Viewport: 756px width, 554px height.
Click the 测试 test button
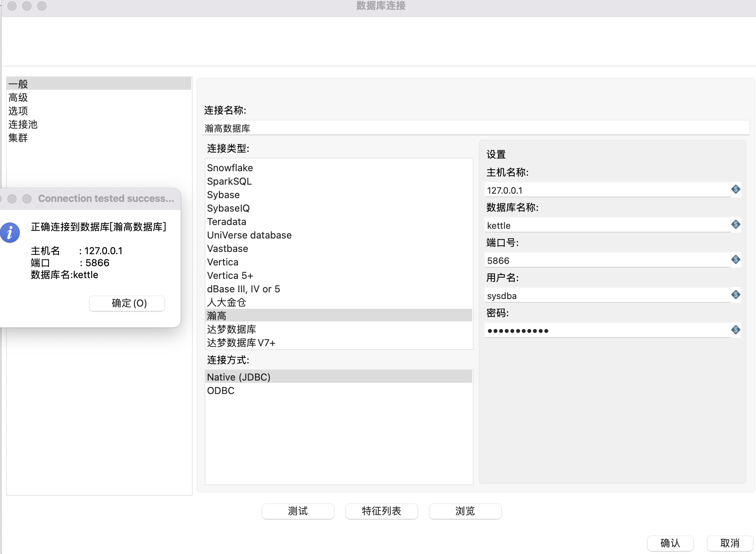click(x=298, y=511)
